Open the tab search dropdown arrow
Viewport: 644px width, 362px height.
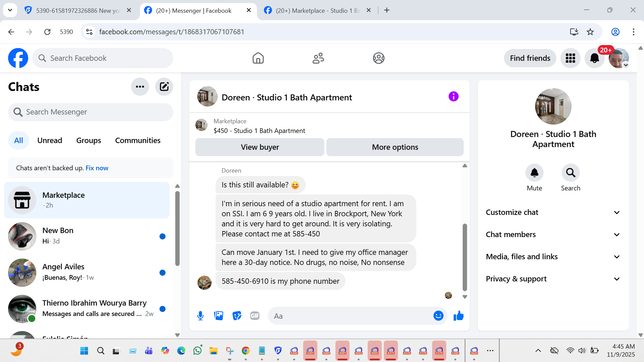point(10,10)
